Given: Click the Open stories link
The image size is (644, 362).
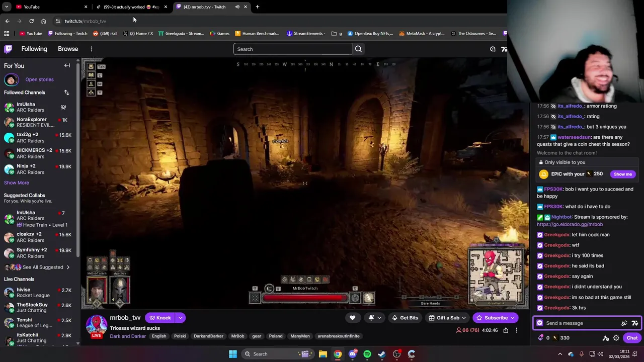Looking at the screenshot, I should [39, 79].
